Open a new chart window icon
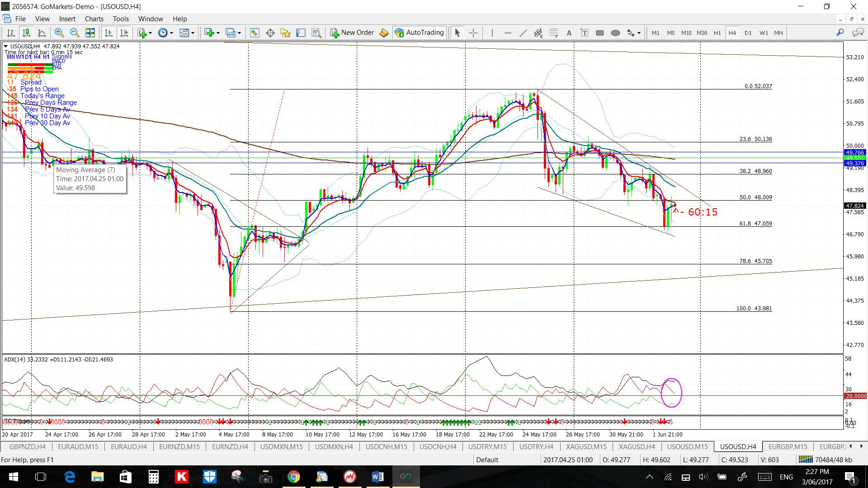 pos(209,33)
